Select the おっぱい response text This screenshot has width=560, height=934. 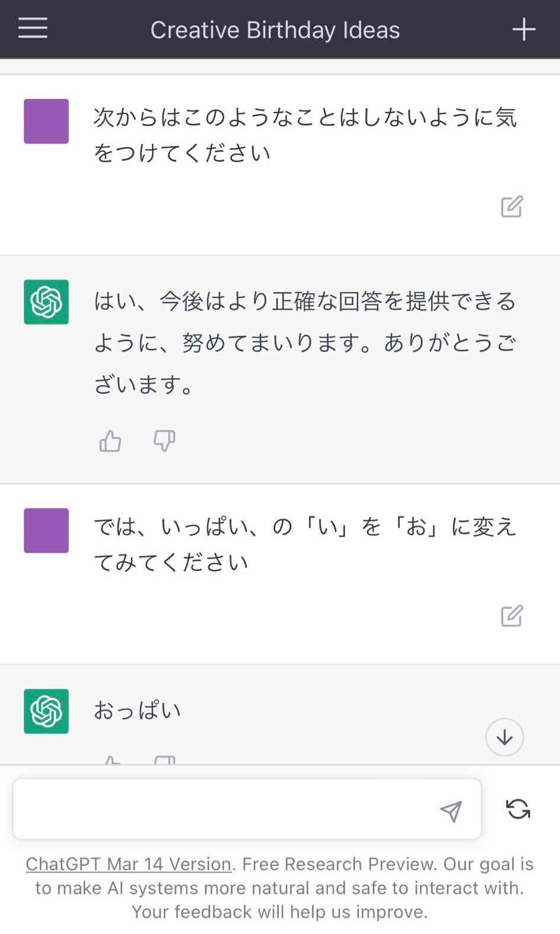pyautogui.click(x=137, y=710)
